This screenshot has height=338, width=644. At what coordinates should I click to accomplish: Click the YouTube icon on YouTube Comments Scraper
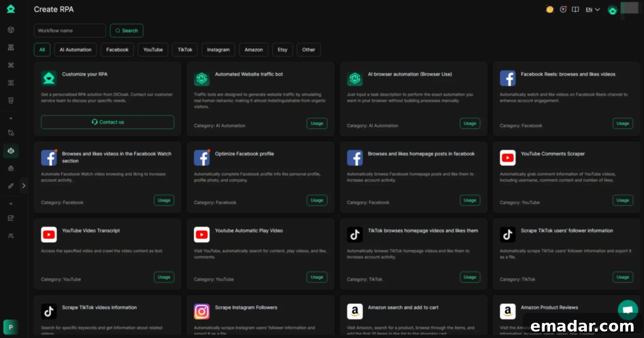507,158
